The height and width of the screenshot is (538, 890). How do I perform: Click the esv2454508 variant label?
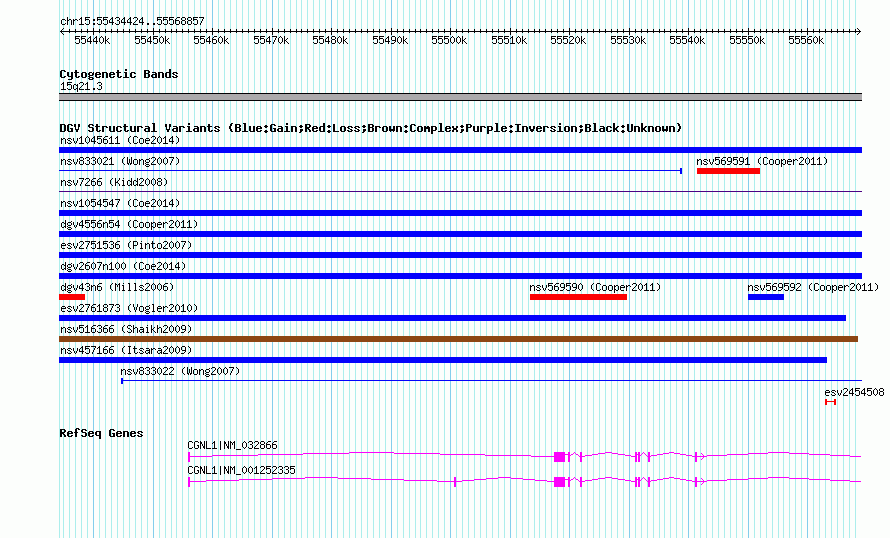[x=854, y=392]
